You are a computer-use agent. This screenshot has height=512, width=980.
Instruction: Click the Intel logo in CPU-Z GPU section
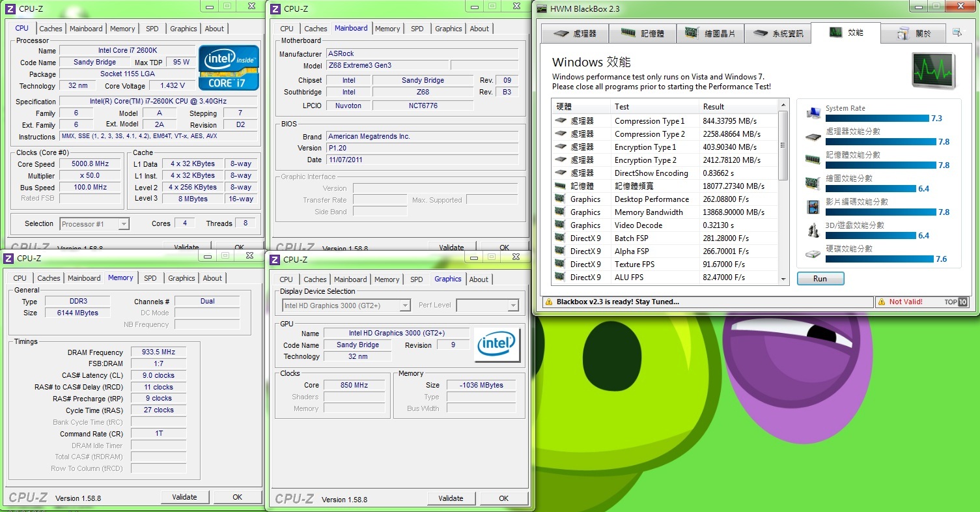pyautogui.click(x=498, y=343)
